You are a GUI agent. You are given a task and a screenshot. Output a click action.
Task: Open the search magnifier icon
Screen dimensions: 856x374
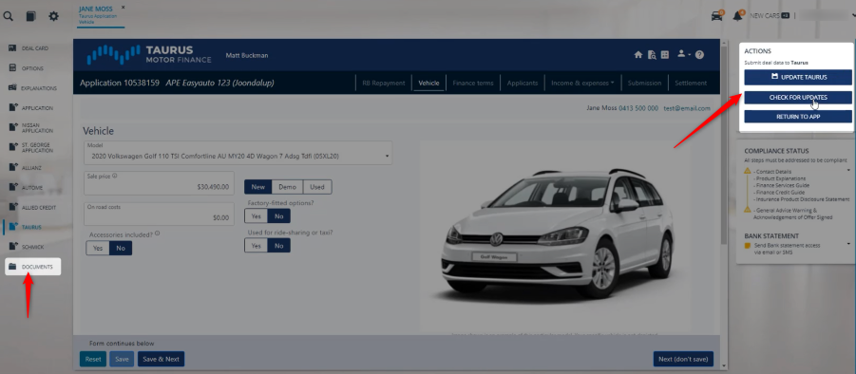pyautogui.click(x=8, y=16)
